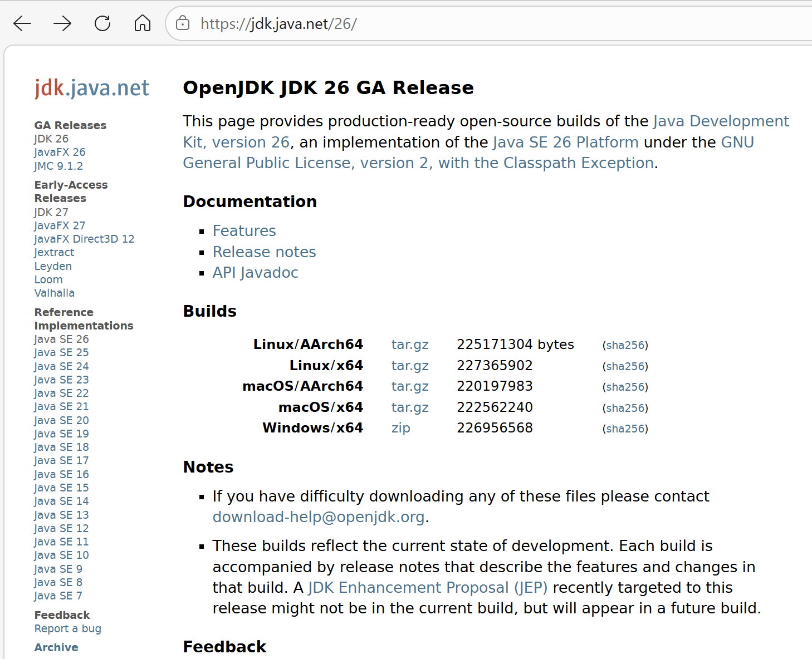Go back to the previous page
This screenshot has width=812, height=659.
click(x=22, y=23)
